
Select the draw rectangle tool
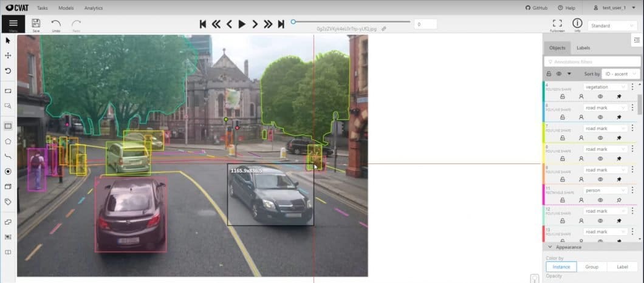[x=8, y=126]
